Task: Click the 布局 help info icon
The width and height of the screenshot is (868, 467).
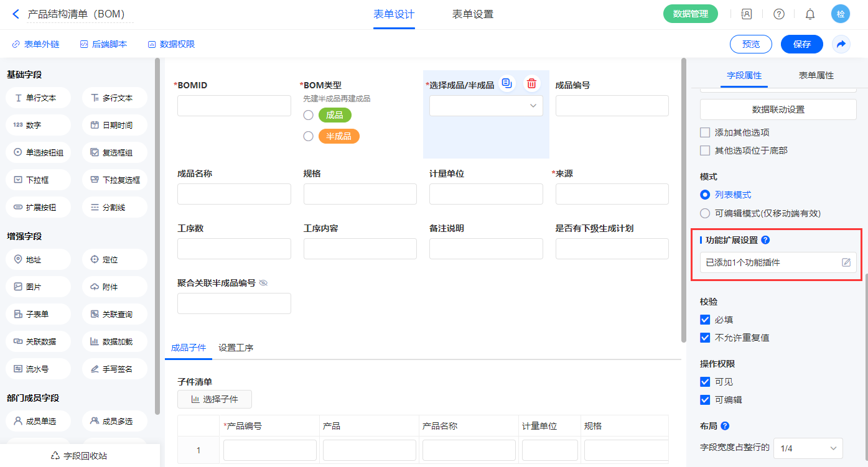Action: (725, 426)
